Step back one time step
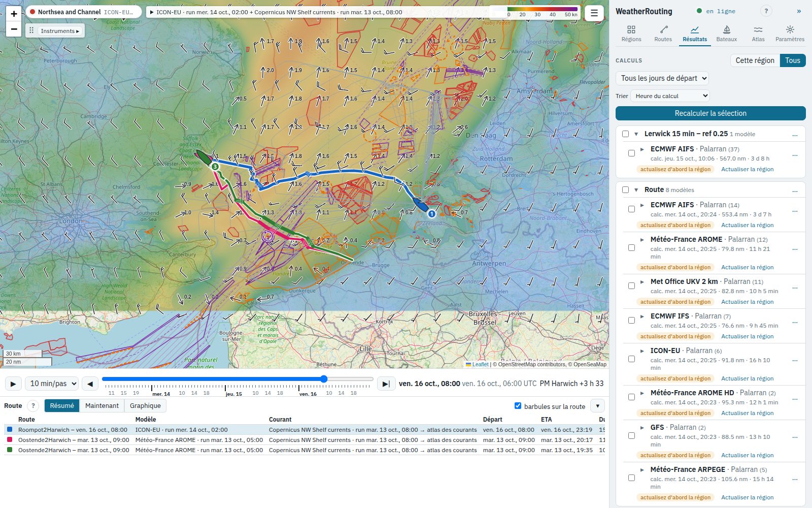The width and height of the screenshot is (812, 508). click(x=90, y=384)
